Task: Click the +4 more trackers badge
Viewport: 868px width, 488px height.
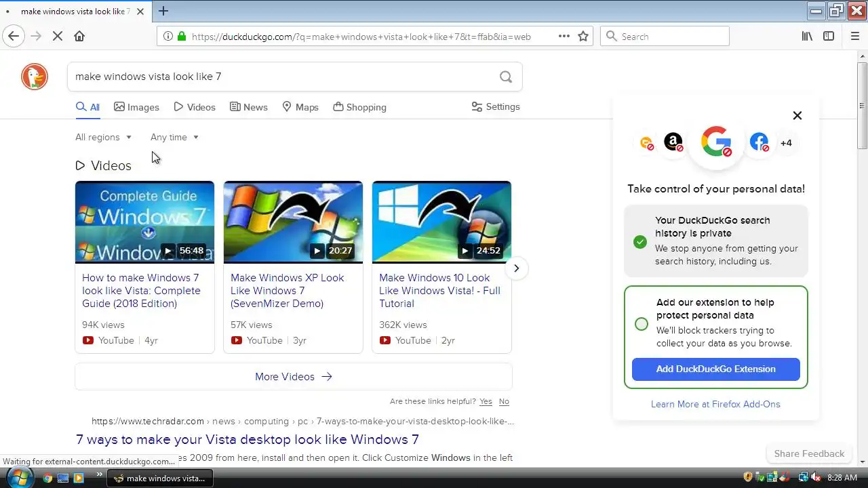Action: coord(786,143)
